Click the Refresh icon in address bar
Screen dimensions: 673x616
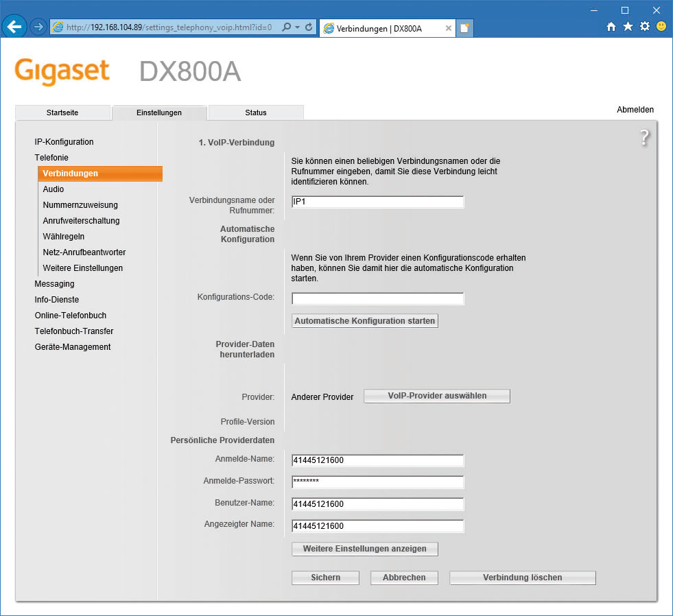pyautogui.click(x=309, y=27)
